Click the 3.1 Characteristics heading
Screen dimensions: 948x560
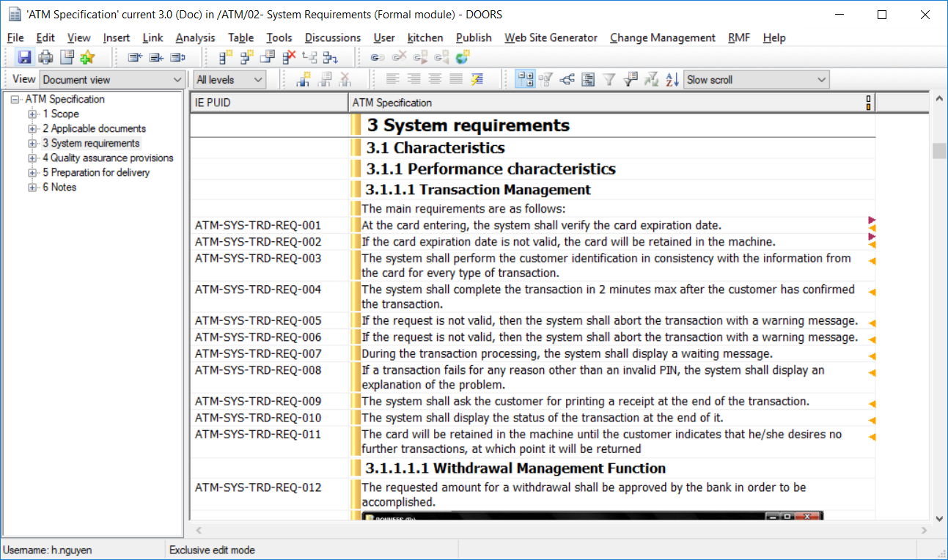[436, 147]
